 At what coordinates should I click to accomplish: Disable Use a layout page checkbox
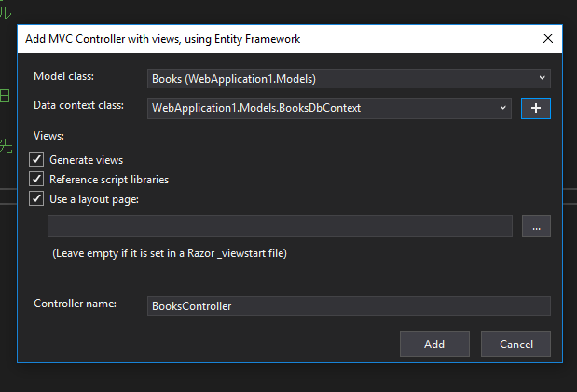pos(36,198)
